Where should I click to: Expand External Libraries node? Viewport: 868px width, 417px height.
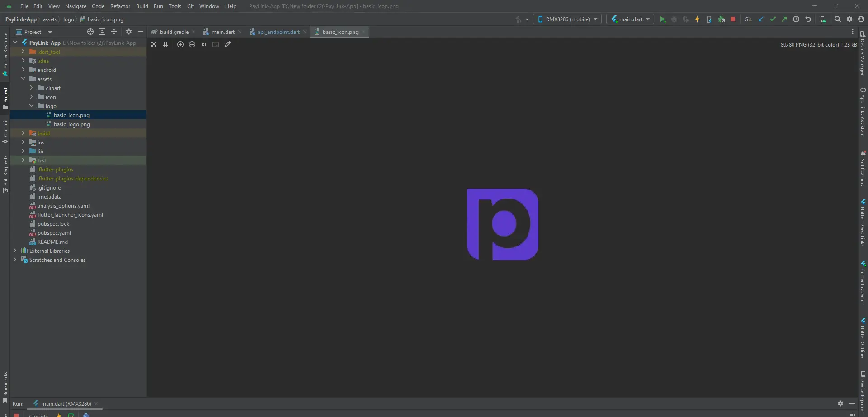pyautogui.click(x=15, y=251)
